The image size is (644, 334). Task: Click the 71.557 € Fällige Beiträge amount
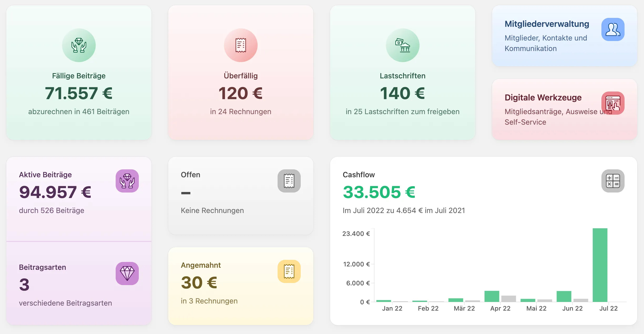79,93
